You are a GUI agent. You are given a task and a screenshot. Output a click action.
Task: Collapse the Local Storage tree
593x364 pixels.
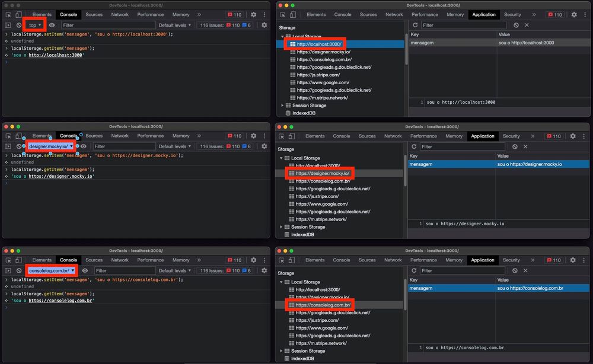click(x=282, y=36)
